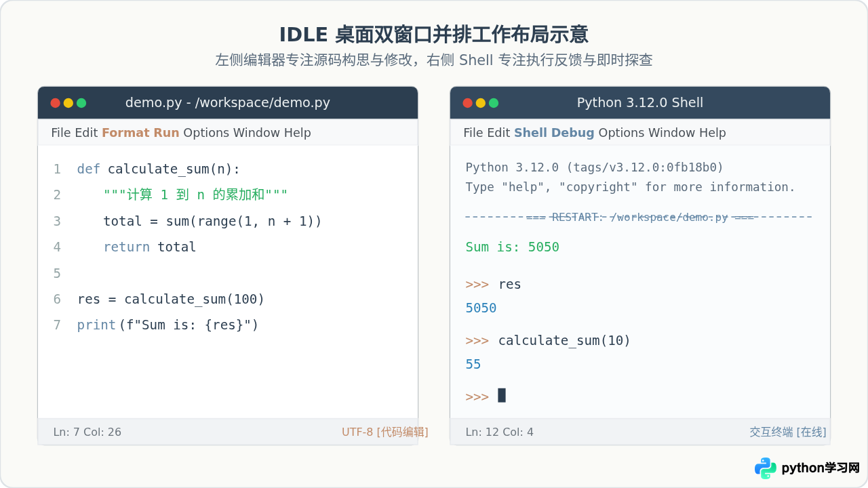This screenshot has height=488, width=868.
Task: Open the Edit menu in the Shell window
Action: point(498,133)
